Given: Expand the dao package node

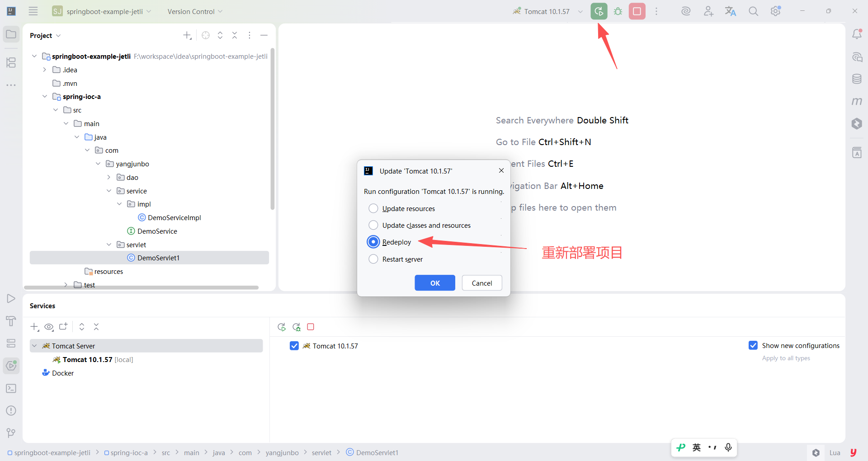Looking at the screenshot, I should coord(109,177).
